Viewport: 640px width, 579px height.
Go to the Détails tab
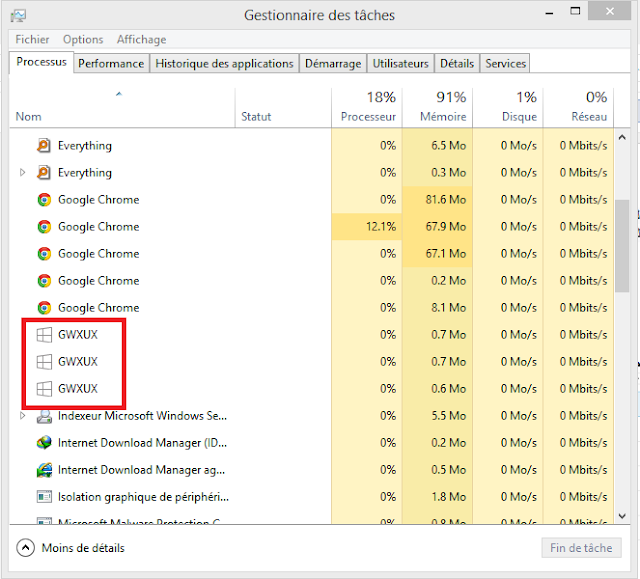457,64
